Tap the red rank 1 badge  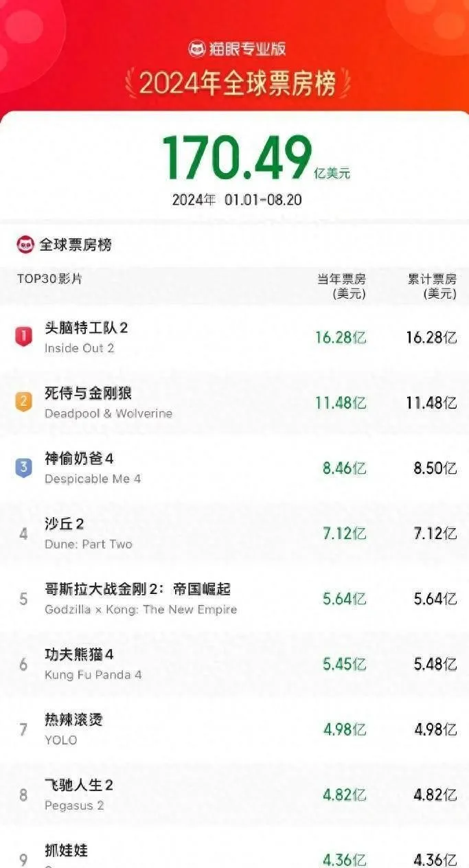click(x=23, y=336)
